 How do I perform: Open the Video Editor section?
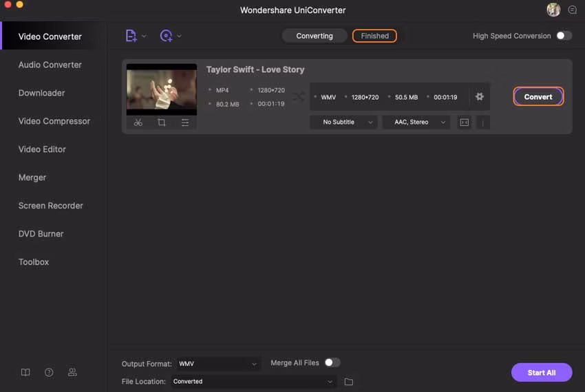point(42,149)
